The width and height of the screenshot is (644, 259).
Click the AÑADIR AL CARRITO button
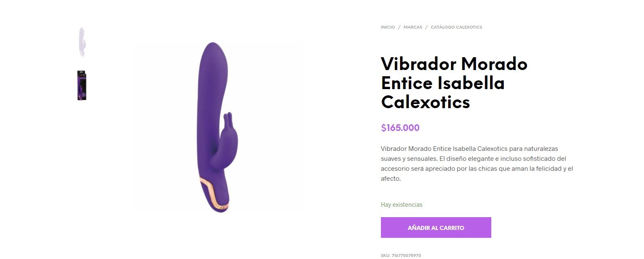coord(436,228)
